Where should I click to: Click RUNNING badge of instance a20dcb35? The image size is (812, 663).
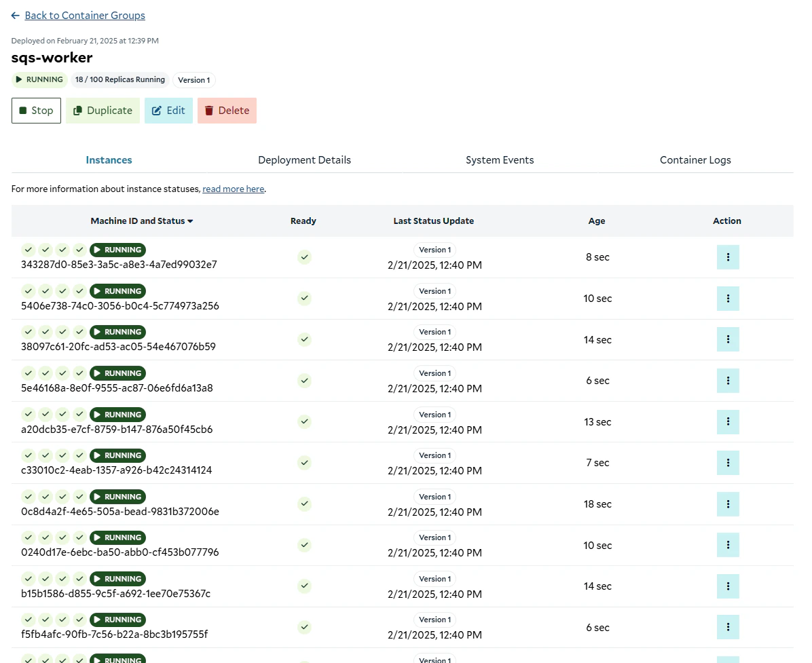pyautogui.click(x=117, y=415)
